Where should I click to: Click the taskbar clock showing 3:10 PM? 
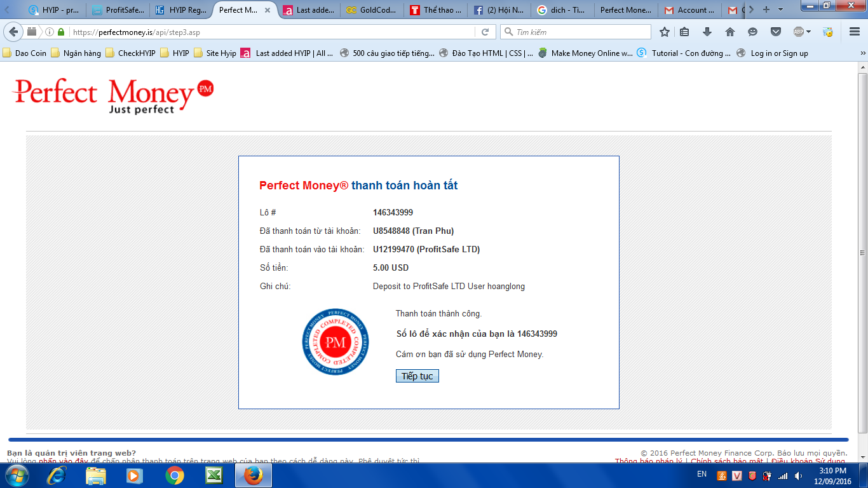pos(832,471)
